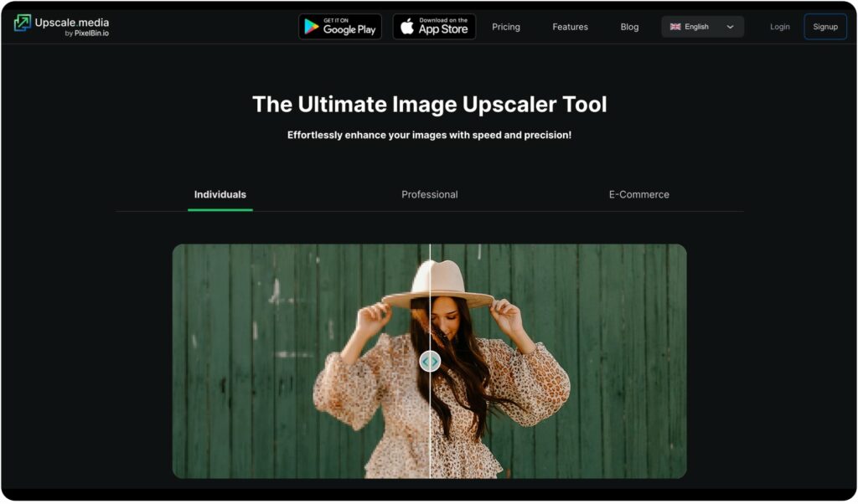
Task: Select the Individuals tab
Action: click(220, 194)
